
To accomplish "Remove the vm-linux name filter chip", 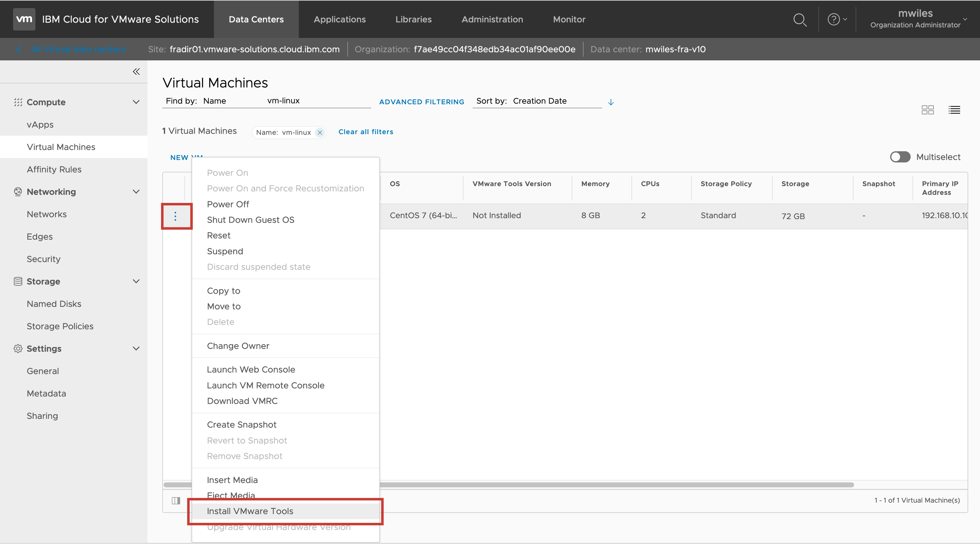I will pyautogui.click(x=320, y=133).
